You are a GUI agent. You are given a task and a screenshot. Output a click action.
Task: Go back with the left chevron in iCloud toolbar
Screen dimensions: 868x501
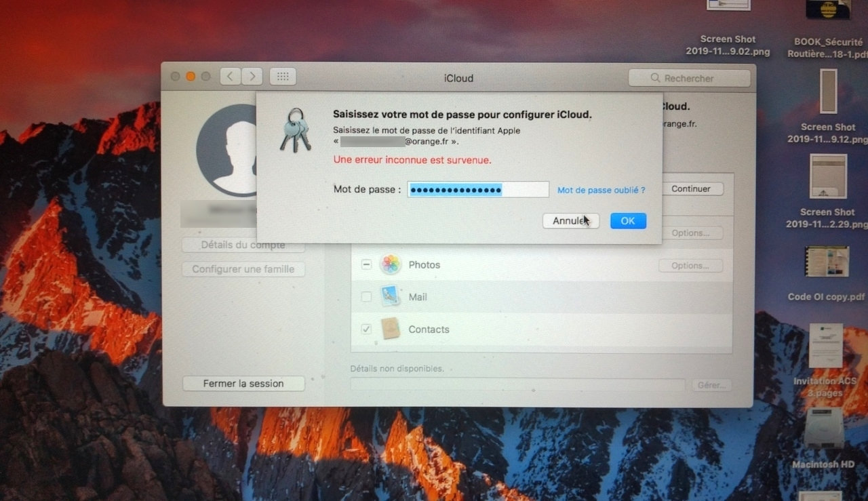[231, 77]
